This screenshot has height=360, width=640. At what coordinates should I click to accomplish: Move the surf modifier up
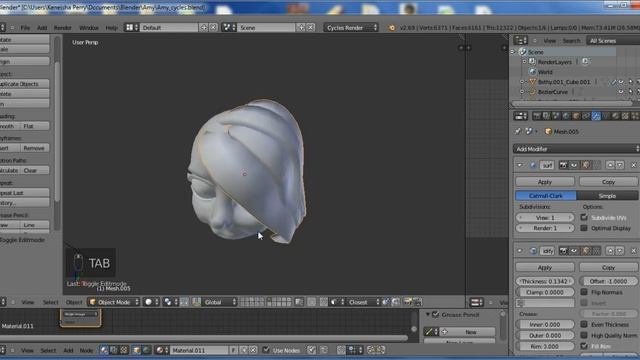pos(610,165)
